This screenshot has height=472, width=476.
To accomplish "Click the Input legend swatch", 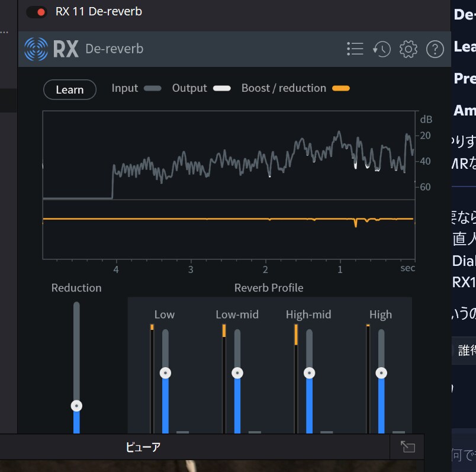I will [153, 88].
